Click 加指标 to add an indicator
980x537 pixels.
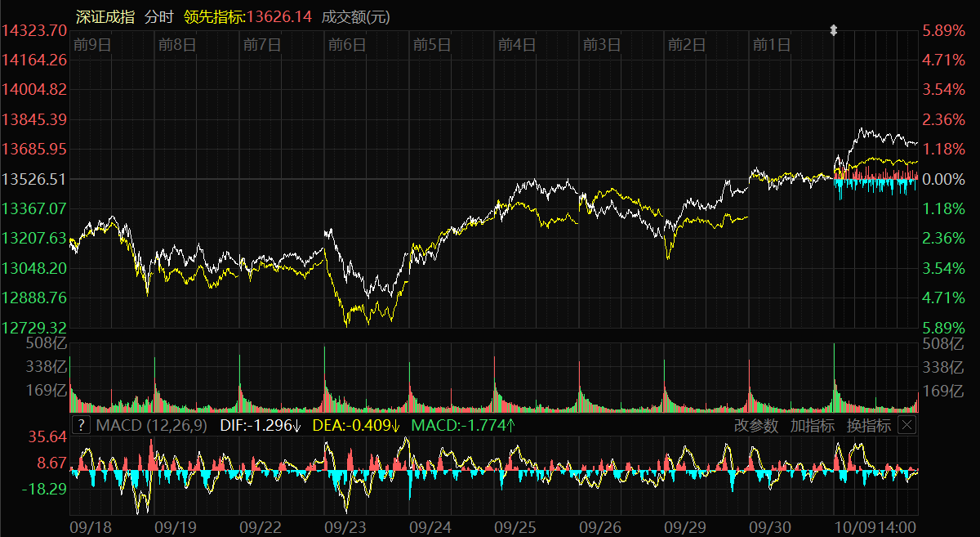coord(812,425)
